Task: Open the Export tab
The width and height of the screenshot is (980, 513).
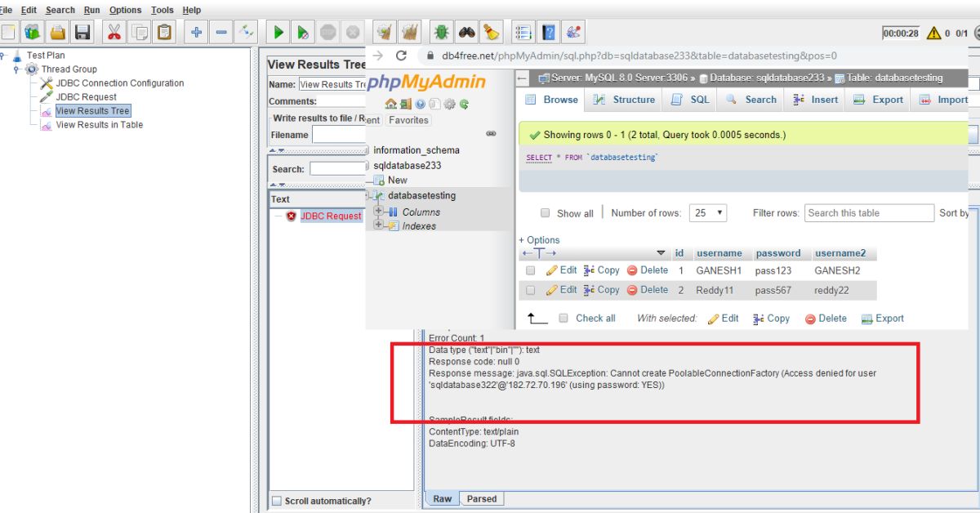Action: (878, 100)
